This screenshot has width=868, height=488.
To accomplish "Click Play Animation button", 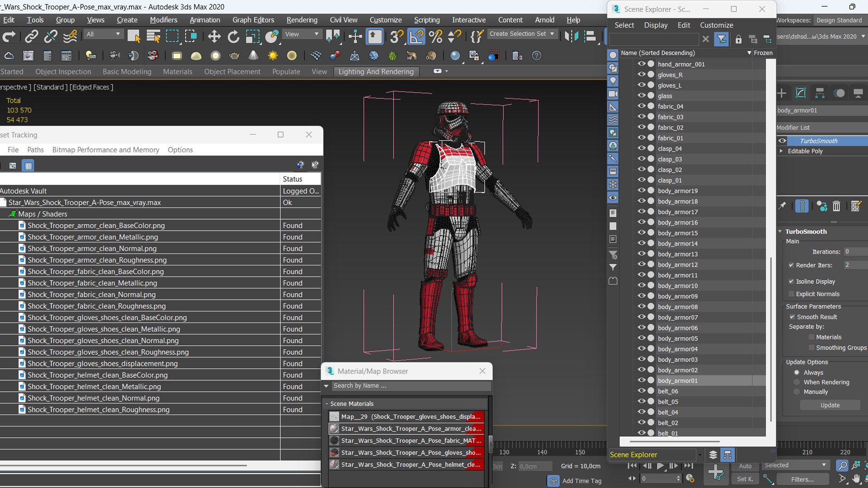I will pyautogui.click(x=660, y=465).
